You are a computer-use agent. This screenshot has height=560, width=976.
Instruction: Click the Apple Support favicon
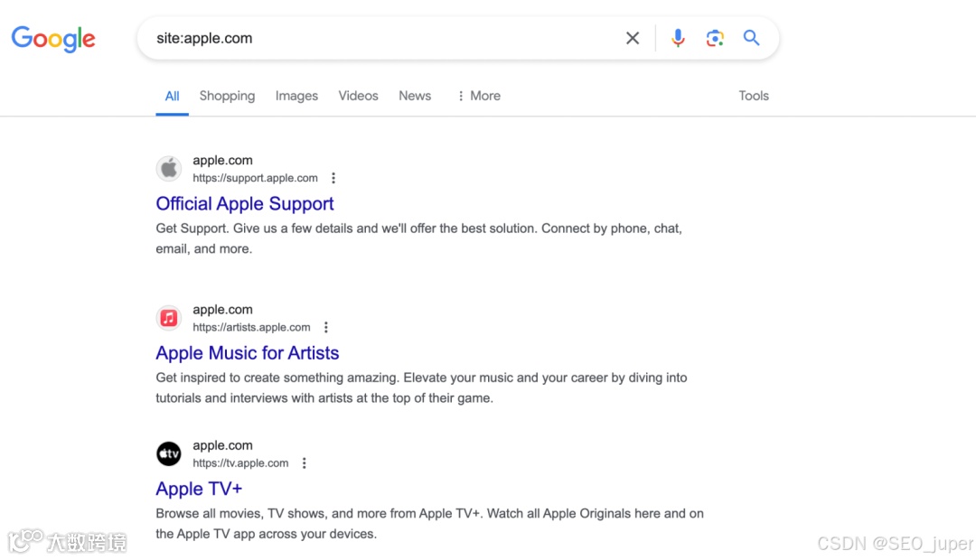(x=169, y=169)
